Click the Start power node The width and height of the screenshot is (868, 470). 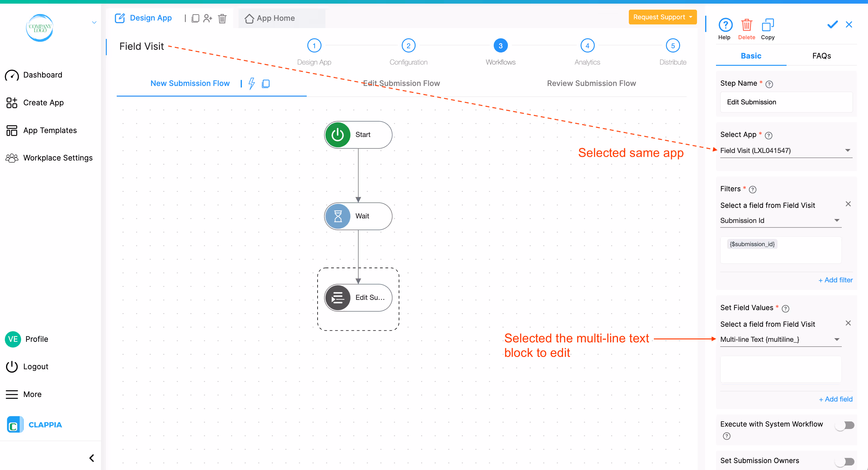(358, 135)
